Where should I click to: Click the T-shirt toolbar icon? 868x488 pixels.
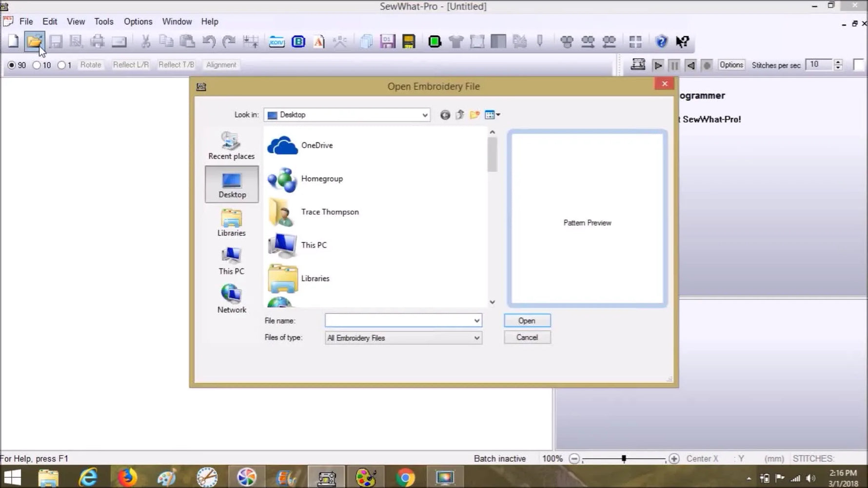[x=456, y=41]
